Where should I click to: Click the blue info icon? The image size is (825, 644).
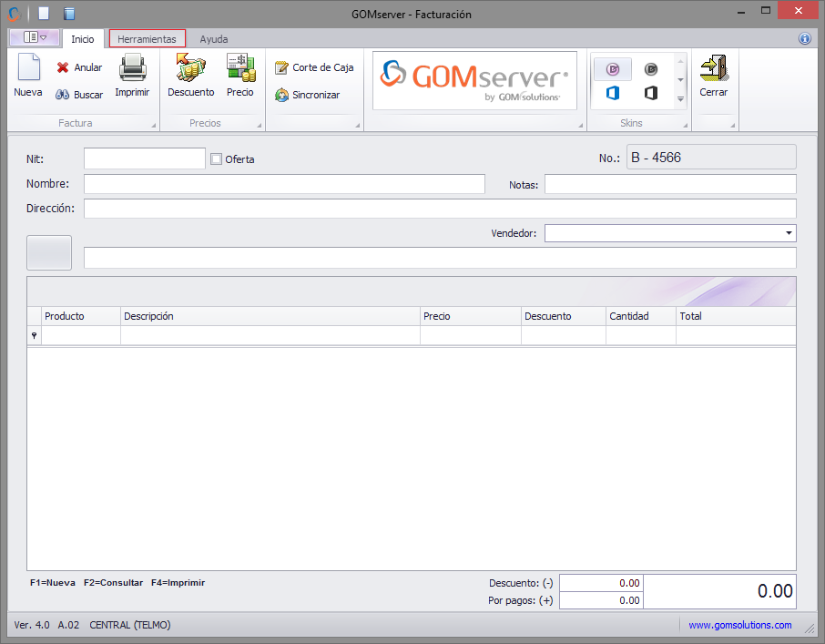tap(804, 38)
